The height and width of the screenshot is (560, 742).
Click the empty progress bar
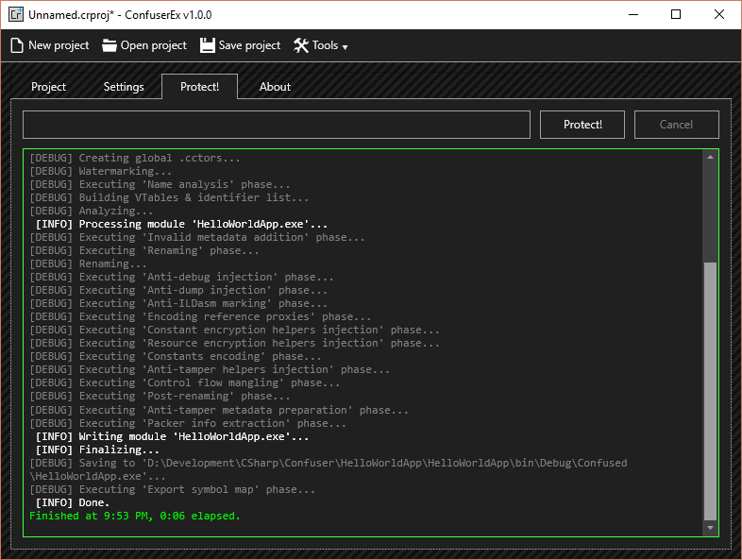click(277, 125)
